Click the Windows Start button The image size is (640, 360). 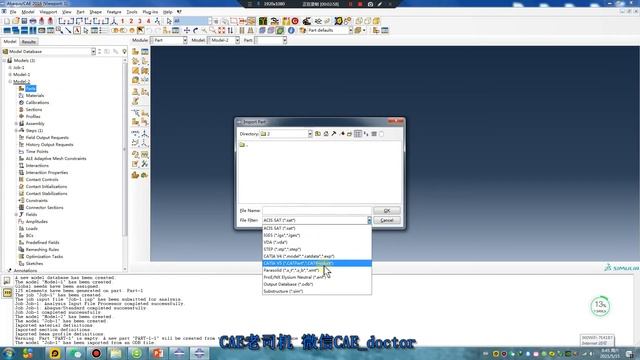pos(8,353)
